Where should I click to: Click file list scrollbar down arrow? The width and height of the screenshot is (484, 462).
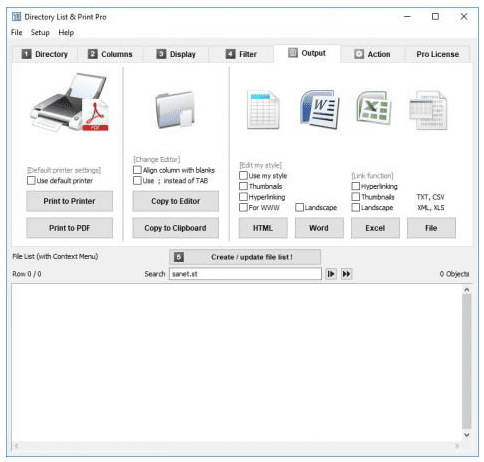(x=467, y=435)
